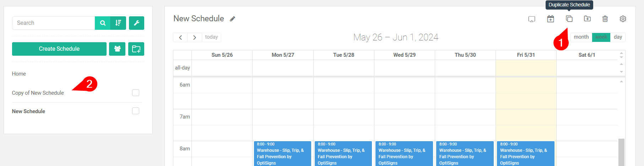Click the group users icon button

tap(117, 49)
